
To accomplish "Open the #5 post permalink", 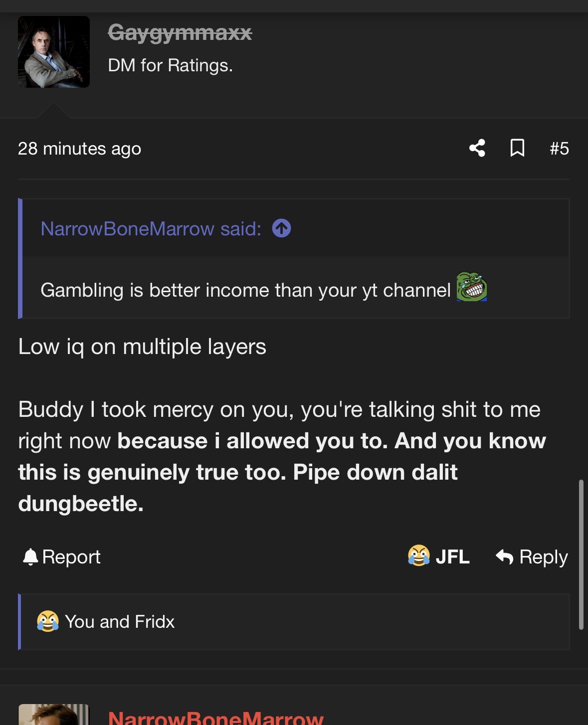I will click(559, 148).
